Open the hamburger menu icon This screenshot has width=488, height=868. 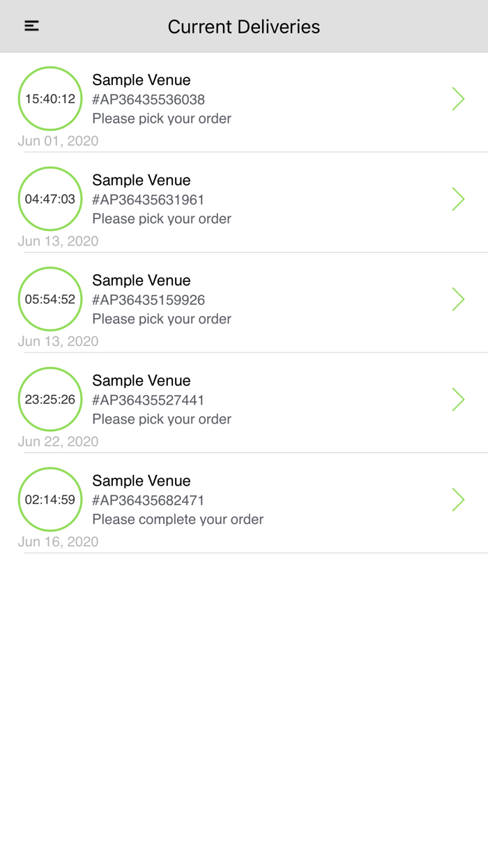coord(31,27)
